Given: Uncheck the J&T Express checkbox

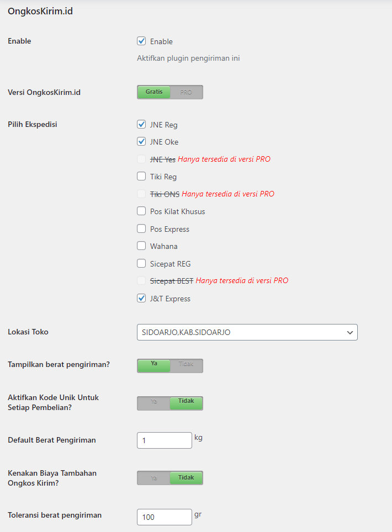Looking at the screenshot, I should point(141,299).
